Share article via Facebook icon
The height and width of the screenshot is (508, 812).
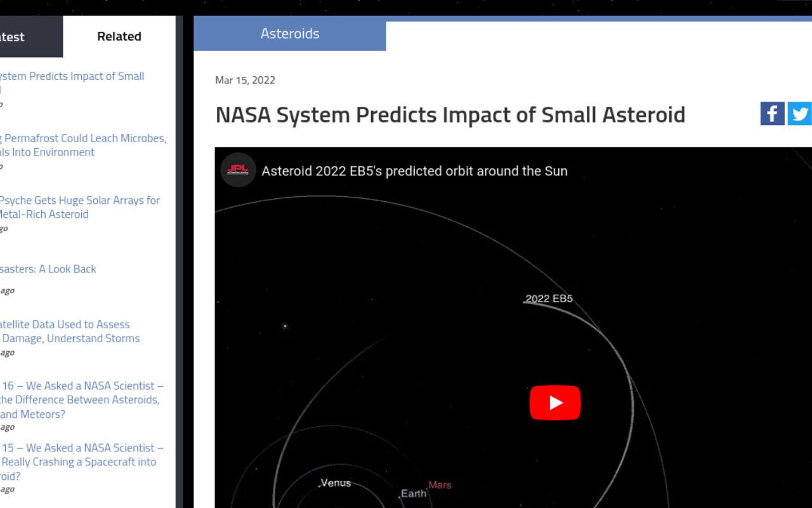click(x=772, y=114)
